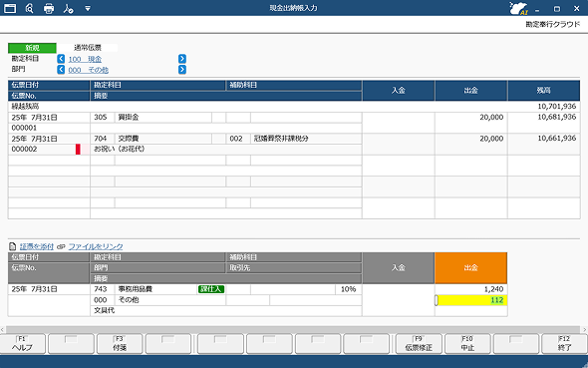Go to previous account with left arrow
This screenshot has height=368, width=588.
point(61,59)
